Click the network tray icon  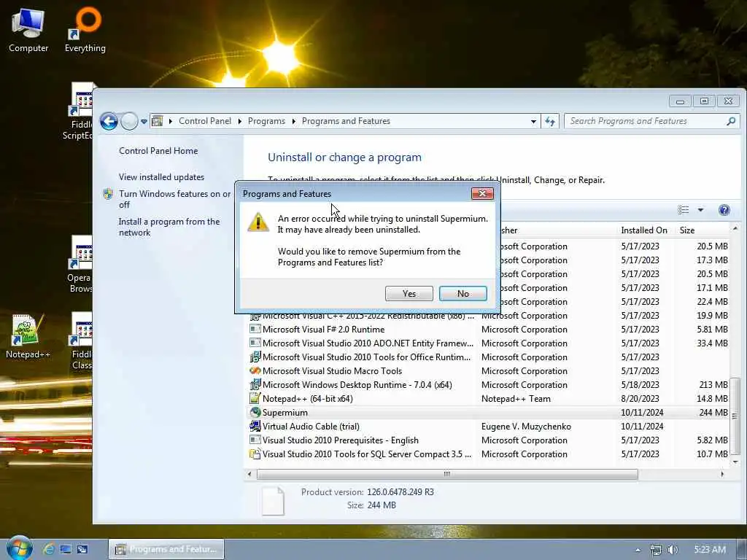click(656, 550)
